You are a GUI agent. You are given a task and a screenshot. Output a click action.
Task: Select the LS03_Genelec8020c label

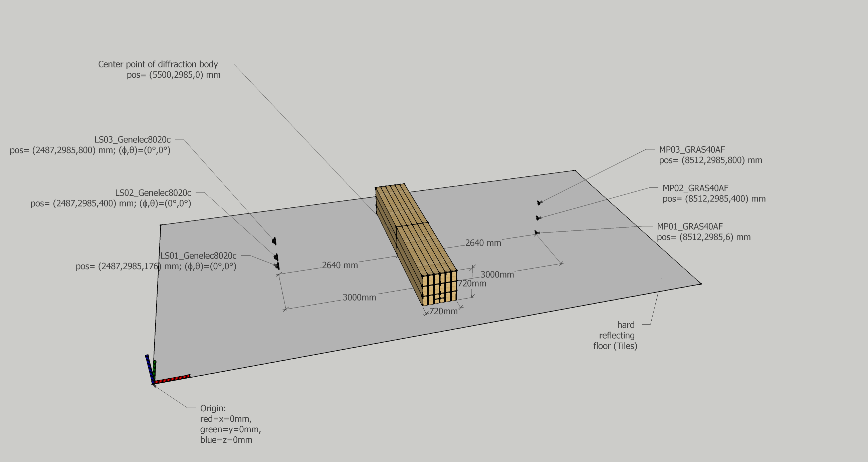133,139
